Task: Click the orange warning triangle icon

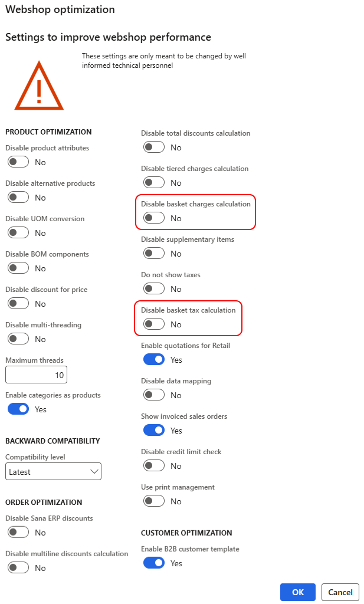Action: 39,88
